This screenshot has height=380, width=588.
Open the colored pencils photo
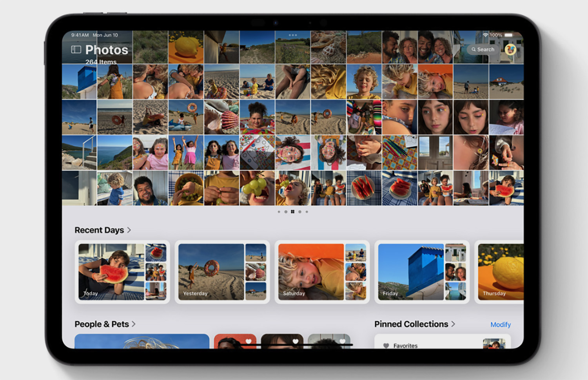pyautogui.click(x=400, y=153)
